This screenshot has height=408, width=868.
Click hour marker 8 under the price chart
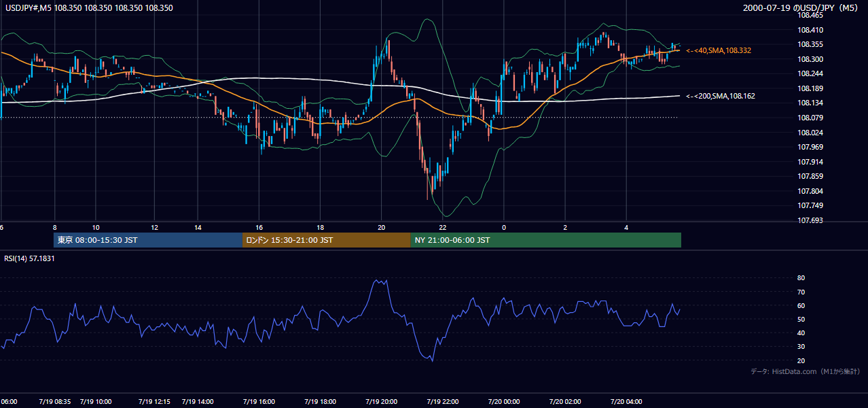pyautogui.click(x=54, y=227)
